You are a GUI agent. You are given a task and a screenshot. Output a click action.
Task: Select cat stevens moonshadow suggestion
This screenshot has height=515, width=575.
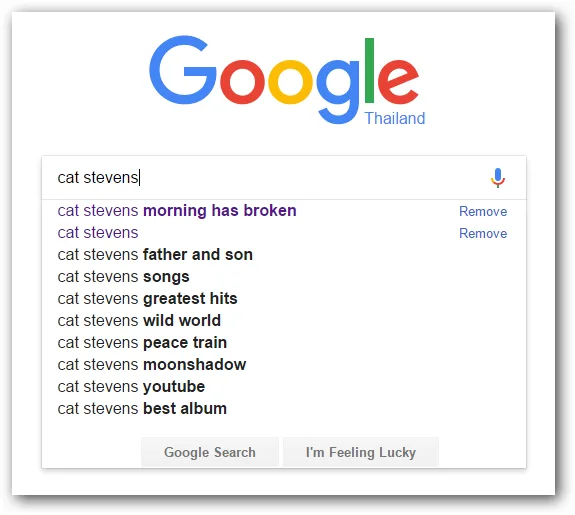pyautogui.click(x=152, y=365)
